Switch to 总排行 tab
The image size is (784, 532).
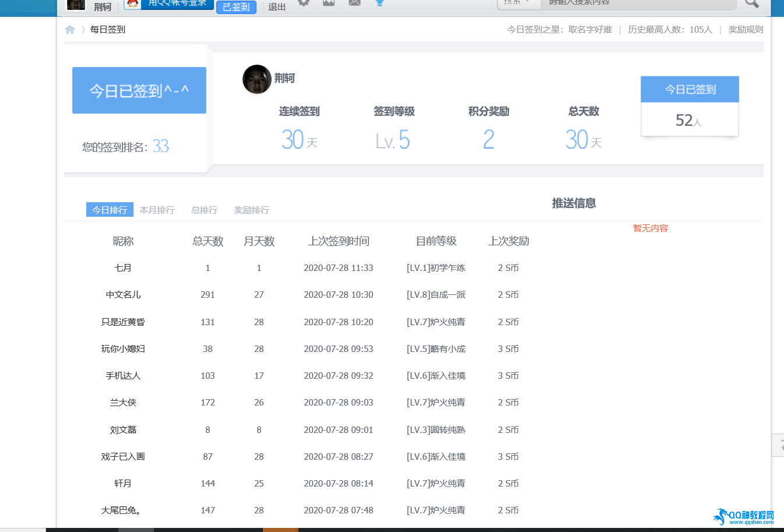click(x=204, y=210)
